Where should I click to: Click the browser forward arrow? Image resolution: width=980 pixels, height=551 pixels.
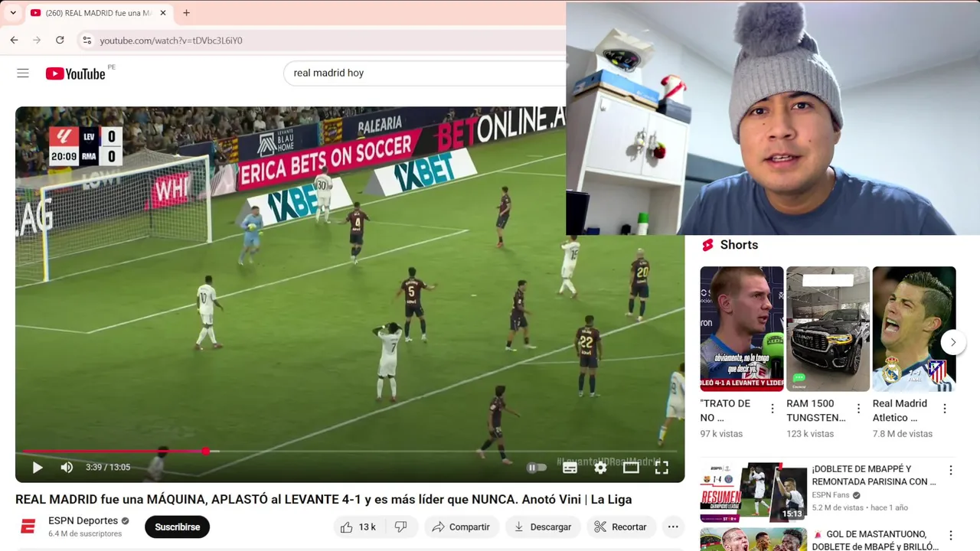tap(37, 40)
